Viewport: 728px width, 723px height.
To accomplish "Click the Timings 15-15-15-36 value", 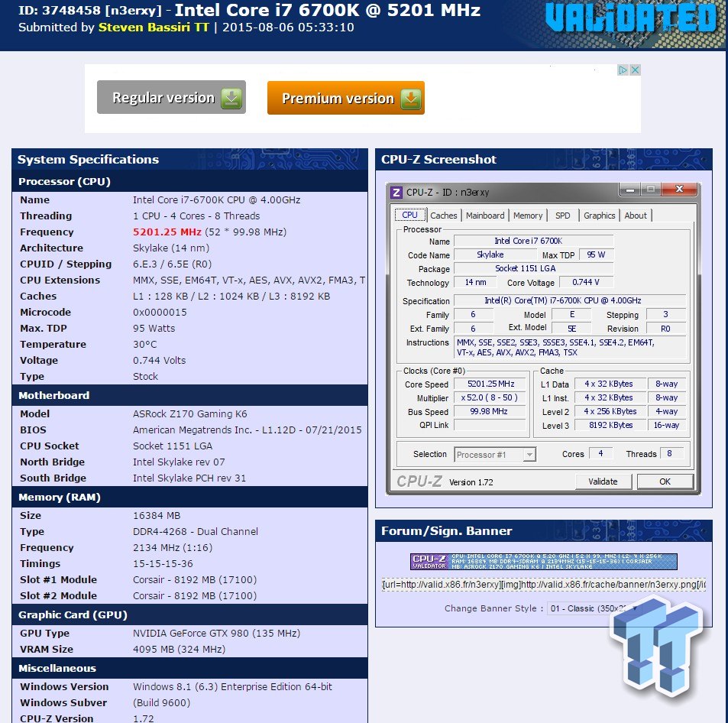I will tap(163, 563).
